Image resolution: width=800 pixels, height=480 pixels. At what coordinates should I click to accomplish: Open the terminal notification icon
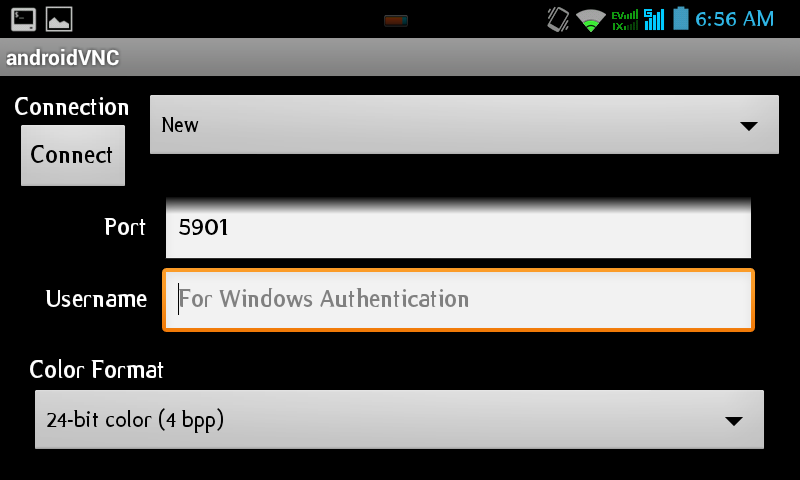pos(23,19)
